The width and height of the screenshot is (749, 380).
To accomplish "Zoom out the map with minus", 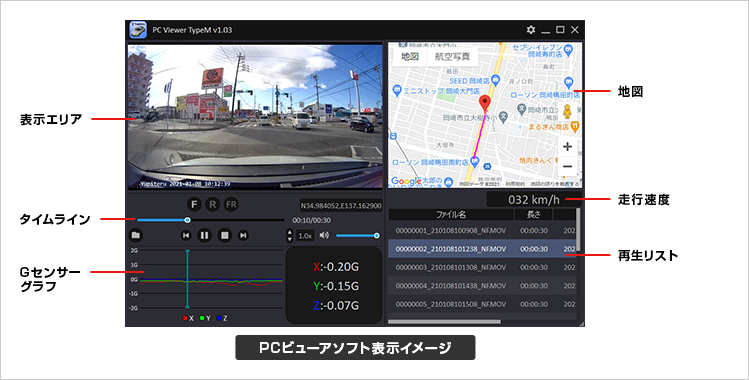I will (x=567, y=166).
